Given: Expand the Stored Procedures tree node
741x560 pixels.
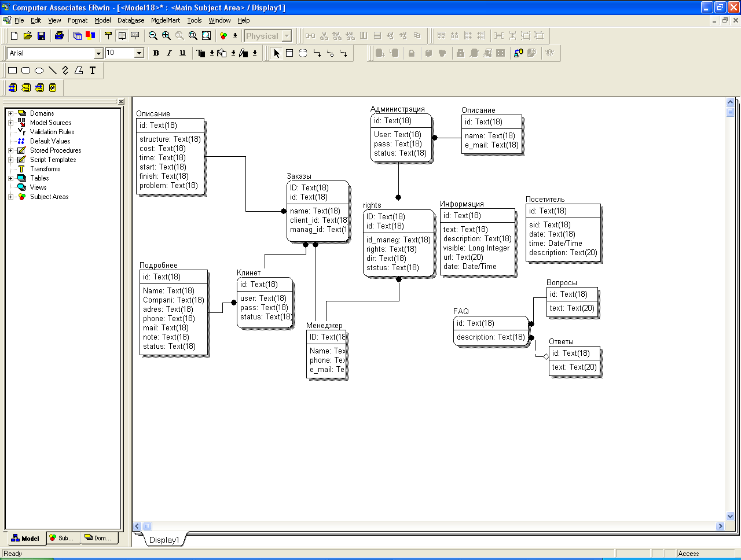Looking at the screenshot, I should point(10,150).
